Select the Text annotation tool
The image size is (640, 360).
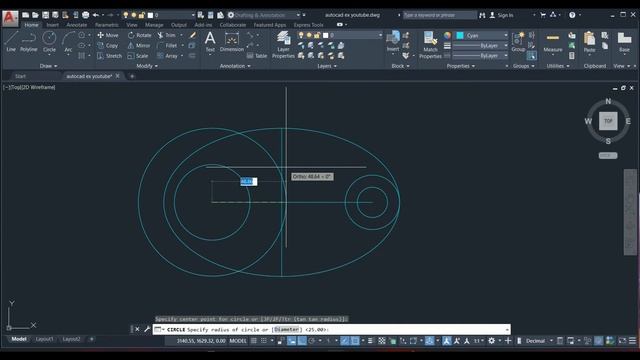[210, 42]
